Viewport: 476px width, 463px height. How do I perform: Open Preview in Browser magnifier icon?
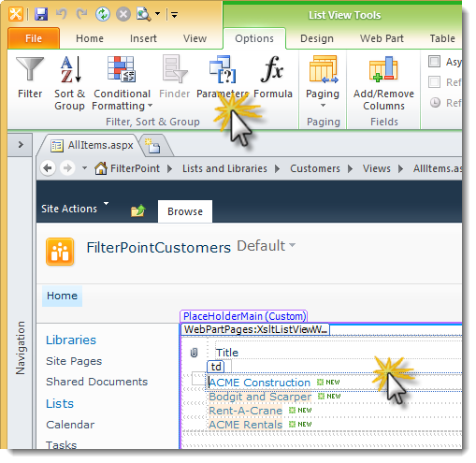[x=143, y=14]
